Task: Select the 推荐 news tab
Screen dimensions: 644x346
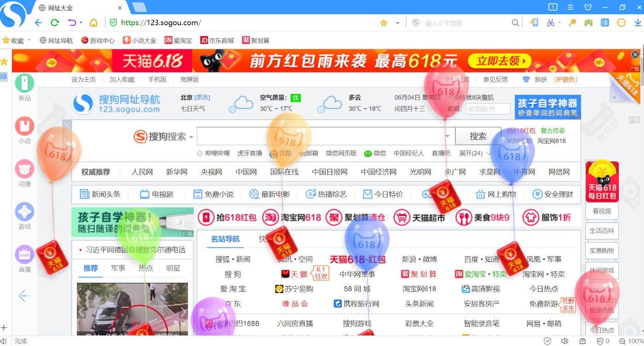Action: [91, 268]
